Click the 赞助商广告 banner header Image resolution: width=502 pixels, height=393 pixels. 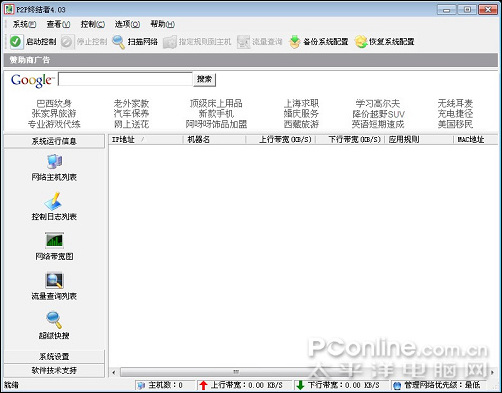[251, 60]
